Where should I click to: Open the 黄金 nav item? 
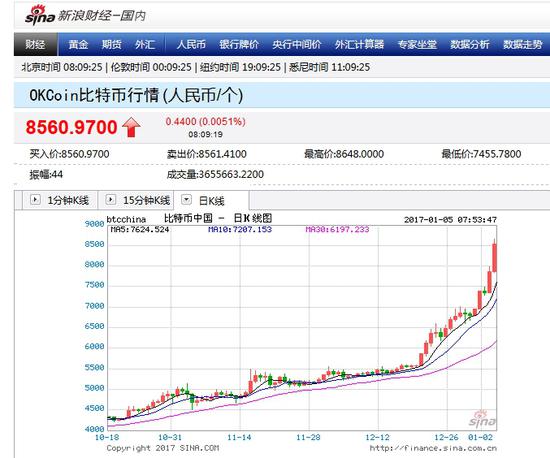(78, 45)
